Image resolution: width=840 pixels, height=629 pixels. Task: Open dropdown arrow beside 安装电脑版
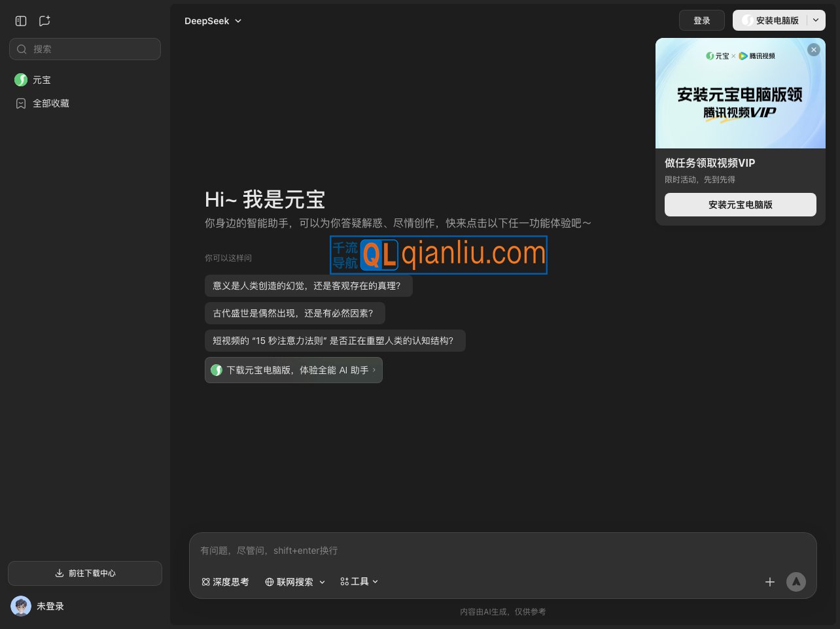816,20
